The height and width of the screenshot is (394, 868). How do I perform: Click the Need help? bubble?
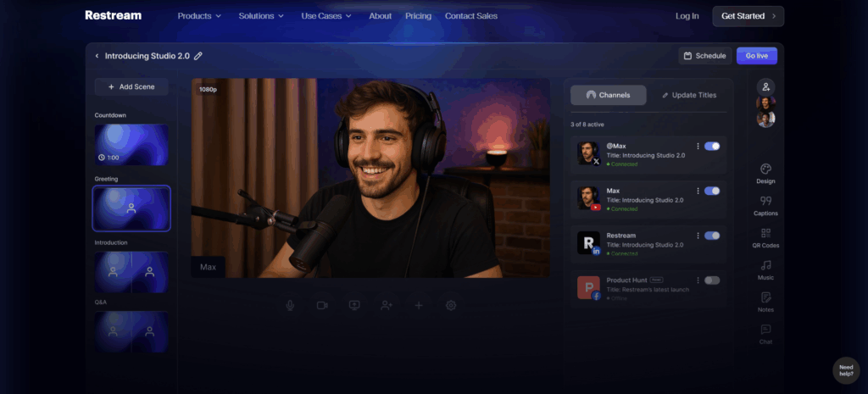click(846, 370)
